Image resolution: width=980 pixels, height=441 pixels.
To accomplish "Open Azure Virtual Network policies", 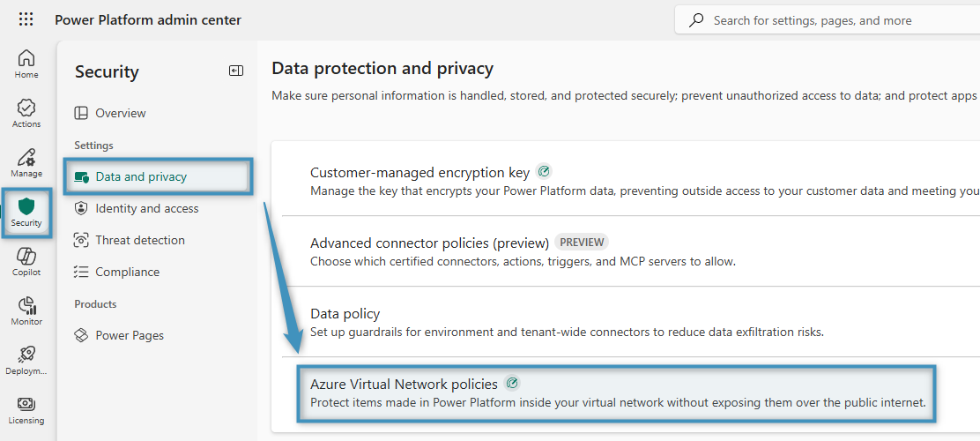I will click(x=404, y=385).
